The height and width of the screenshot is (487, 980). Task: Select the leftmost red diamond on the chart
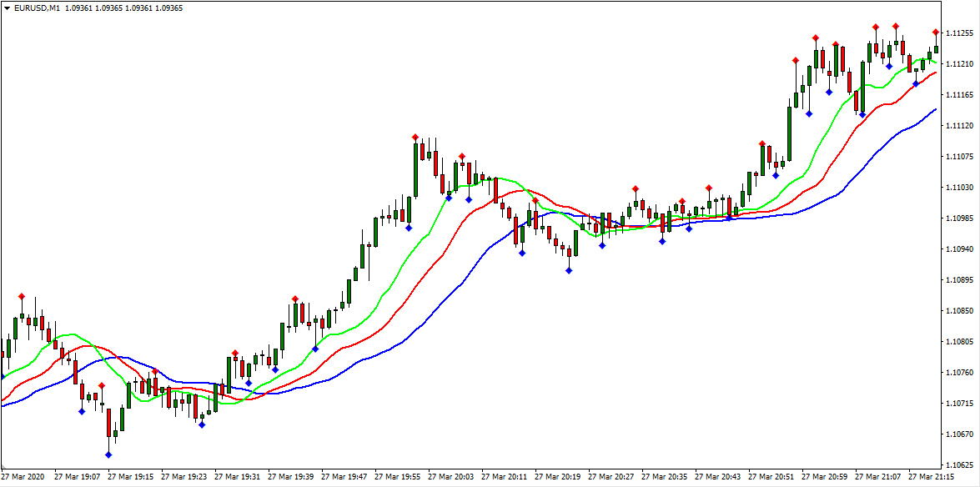pos(21,296)
